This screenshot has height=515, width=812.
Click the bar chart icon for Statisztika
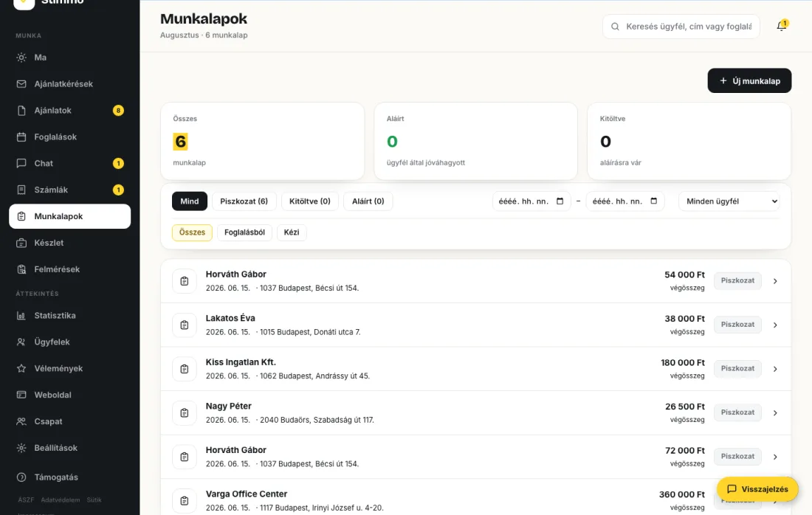(x=21, y=315)
